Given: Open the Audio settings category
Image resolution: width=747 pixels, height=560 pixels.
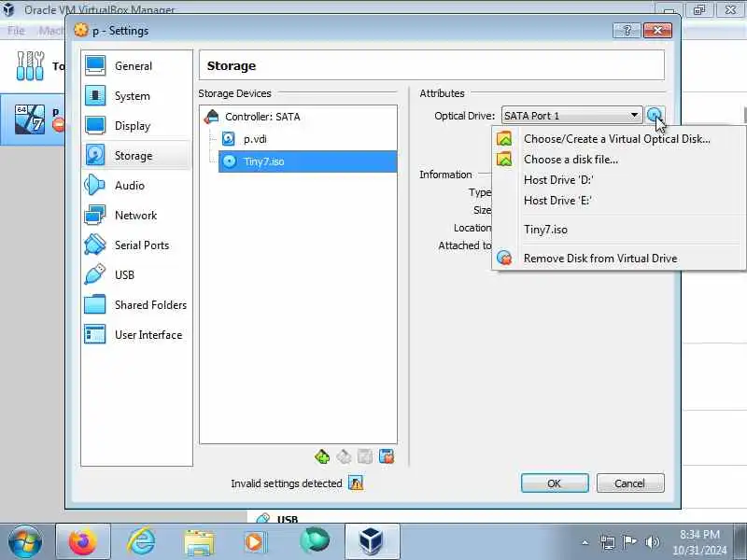Looking at the screenshot, I should (x=136, y=185).
